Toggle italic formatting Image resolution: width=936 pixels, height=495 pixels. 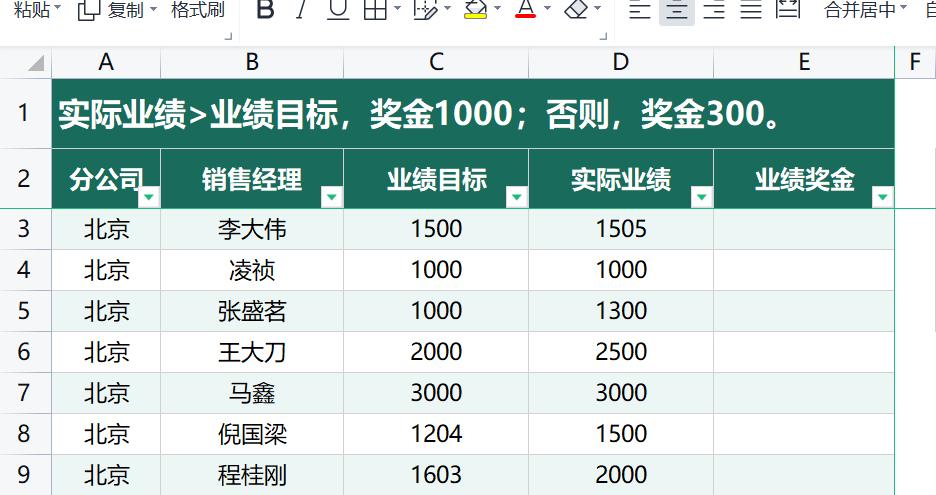pos(301,9)
